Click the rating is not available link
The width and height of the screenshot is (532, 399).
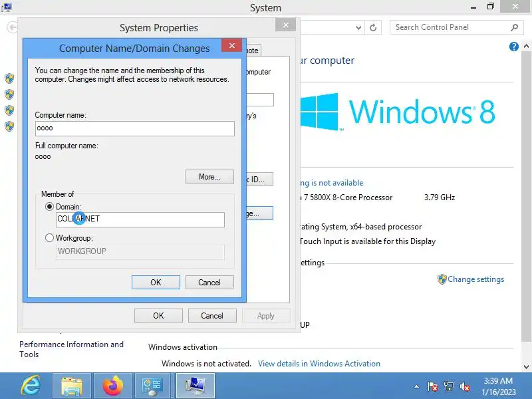coord(332,183)
